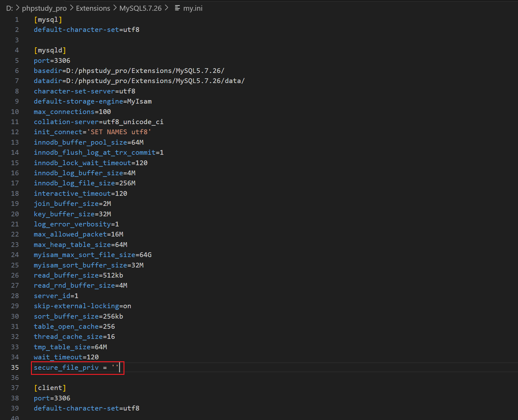Click the port=3306 line under [mysqld]
This screenshot has height=420, width=518.
point(52,61)
